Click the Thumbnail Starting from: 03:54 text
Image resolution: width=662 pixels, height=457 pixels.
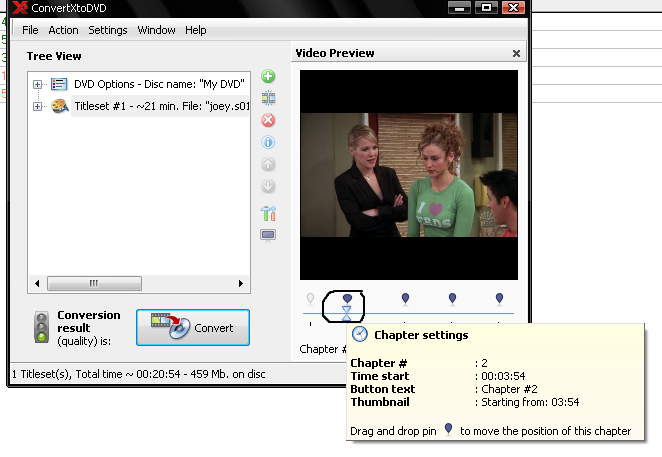[x=530, y=402]
